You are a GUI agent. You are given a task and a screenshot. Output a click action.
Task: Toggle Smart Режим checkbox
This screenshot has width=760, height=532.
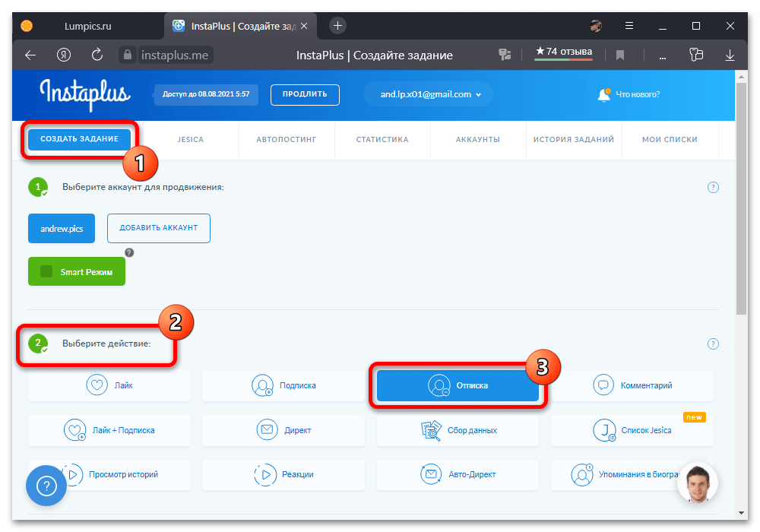[46, 271]
